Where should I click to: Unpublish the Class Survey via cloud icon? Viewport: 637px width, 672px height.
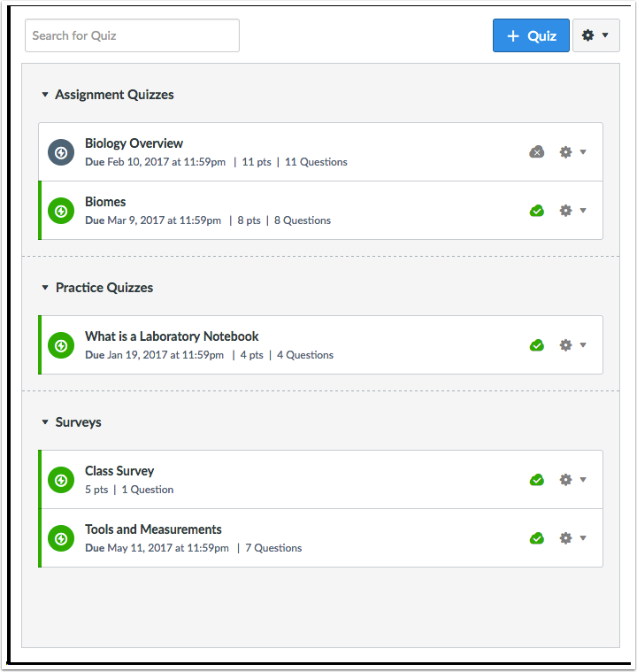tap(537, 480)
